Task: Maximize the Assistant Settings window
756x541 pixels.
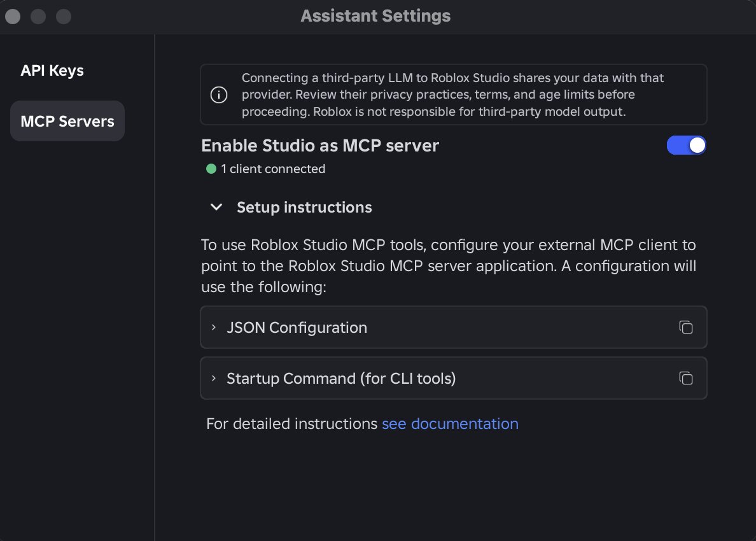Action: tap(64, 16)
